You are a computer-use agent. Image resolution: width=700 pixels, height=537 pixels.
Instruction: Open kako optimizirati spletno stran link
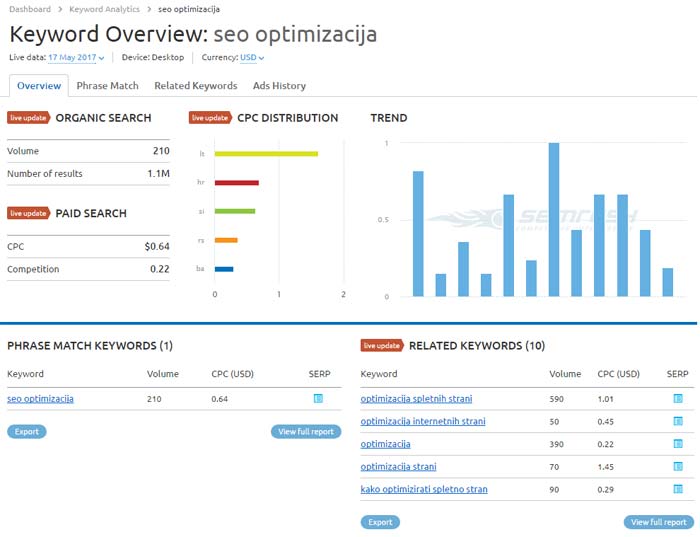(x=424, y=489)
